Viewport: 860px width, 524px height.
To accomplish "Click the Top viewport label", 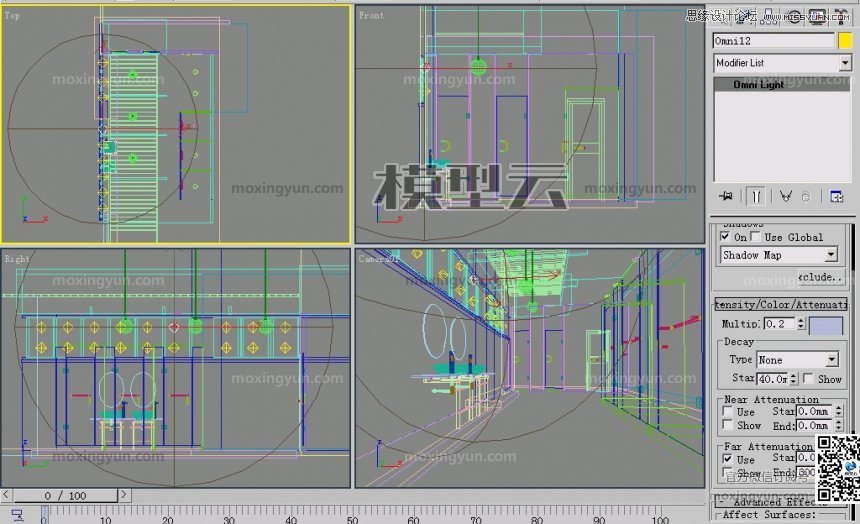I will [x=12, y=16].
